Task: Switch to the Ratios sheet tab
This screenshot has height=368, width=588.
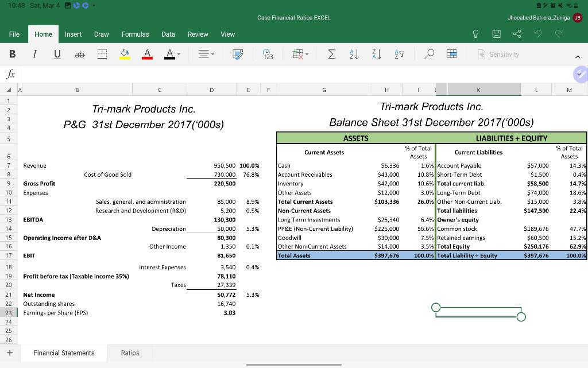Action: 130,353
